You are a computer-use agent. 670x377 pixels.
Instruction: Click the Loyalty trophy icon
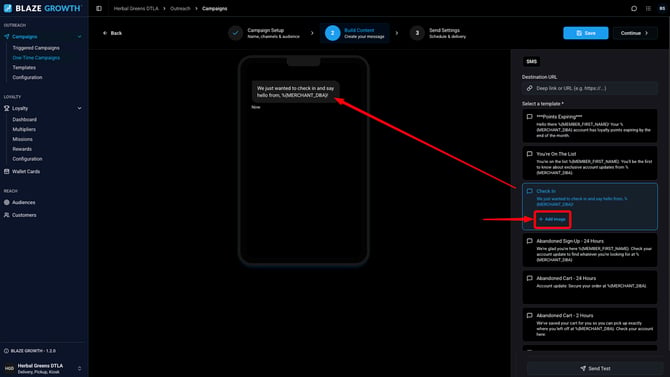[x=6, y=109]
